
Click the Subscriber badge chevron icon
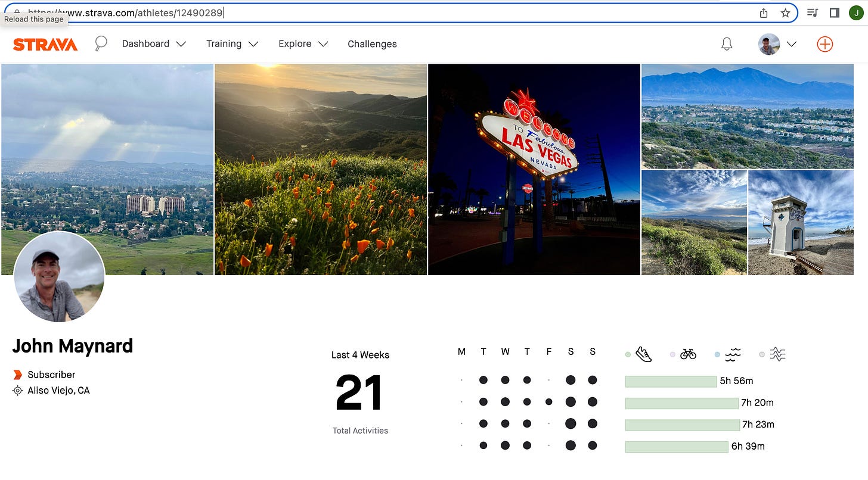coord(17,375)
